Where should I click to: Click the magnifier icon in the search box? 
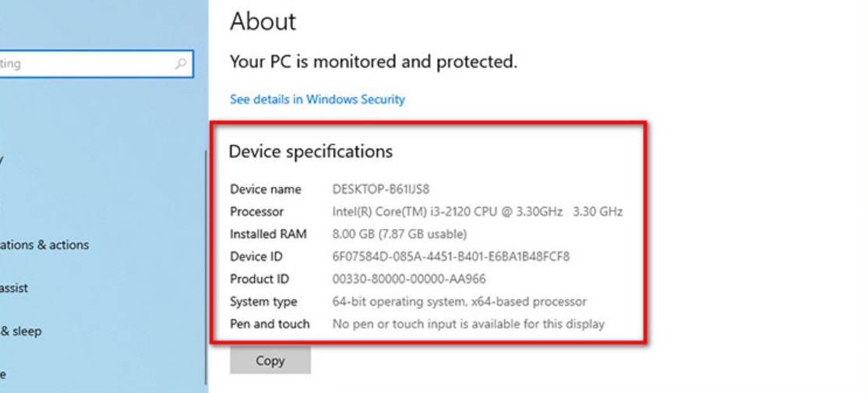(x=181, y=64)
